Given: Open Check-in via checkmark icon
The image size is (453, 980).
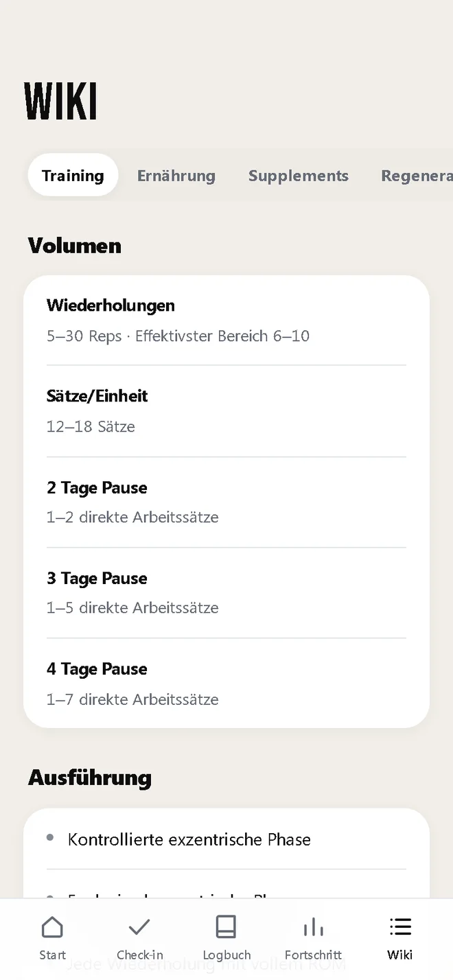Looking at the screenshot, I should click(139, 927).
